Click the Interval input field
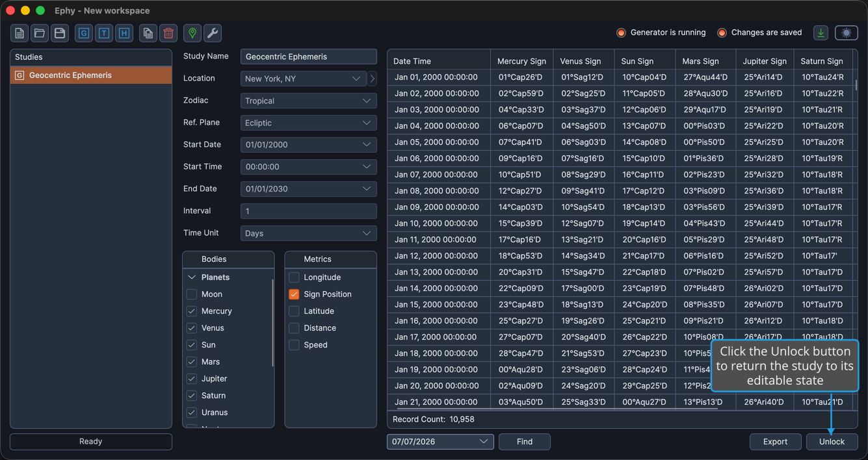 tap(309, 211)
